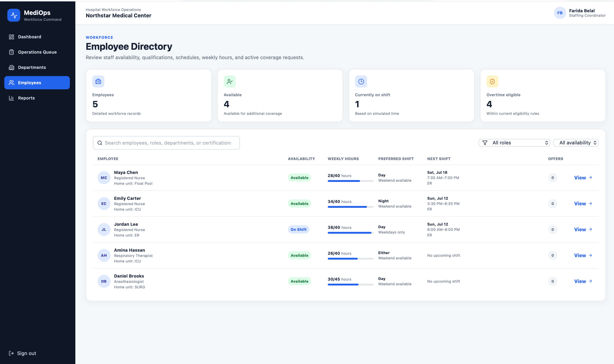614x364 pixels.
Task: View Jordan Lee's employee record
Action: [x=583, y=230]
